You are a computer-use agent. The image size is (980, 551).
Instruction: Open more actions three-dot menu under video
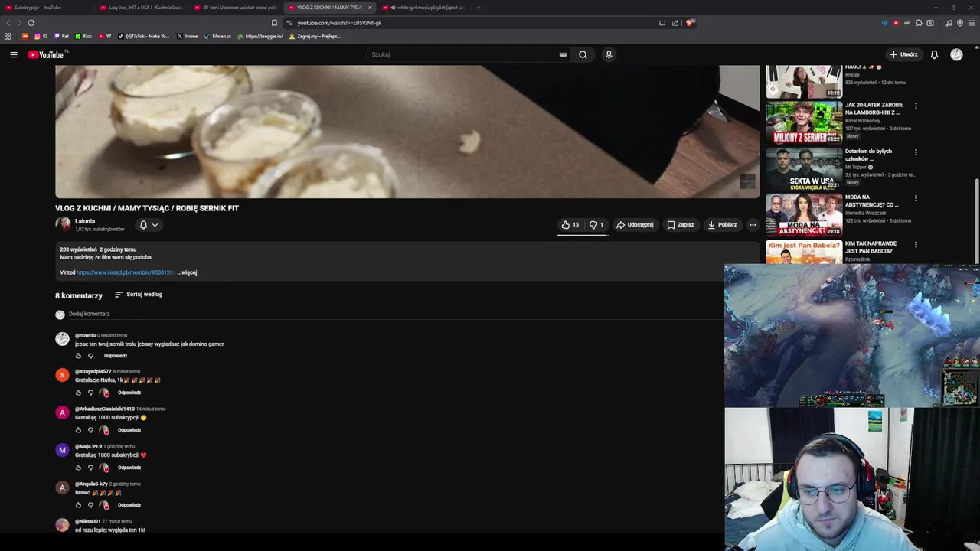(x=753, y=225)
